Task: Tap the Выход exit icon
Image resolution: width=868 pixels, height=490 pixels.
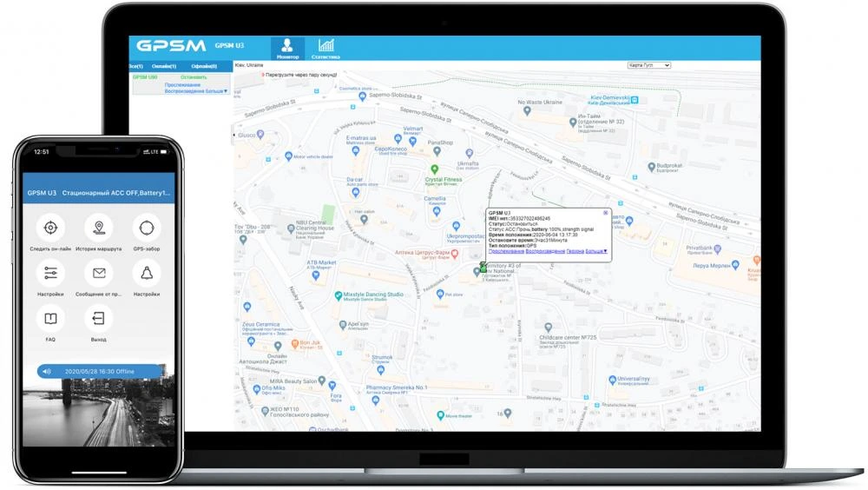Action: [x=98, y=319]
